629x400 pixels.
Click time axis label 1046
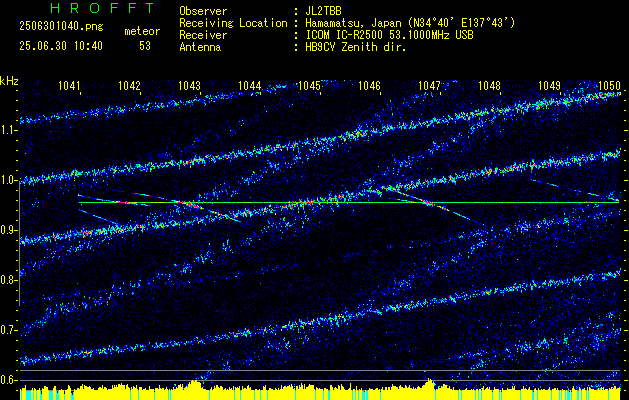369,86
